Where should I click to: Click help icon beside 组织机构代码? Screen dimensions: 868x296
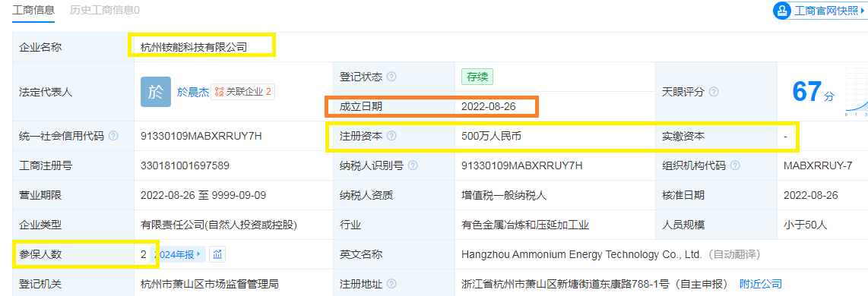[x=735, y=165]
